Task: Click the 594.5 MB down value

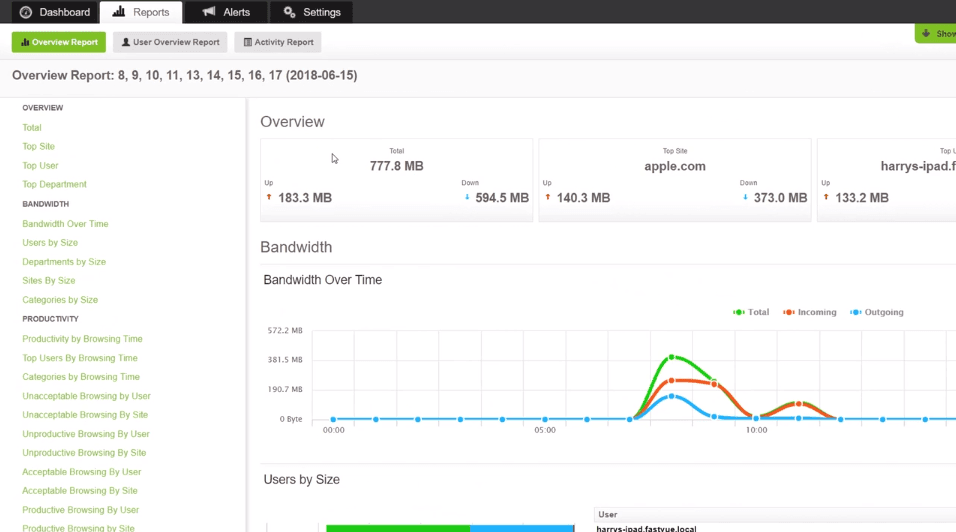Action: click(x=502, y=198)
